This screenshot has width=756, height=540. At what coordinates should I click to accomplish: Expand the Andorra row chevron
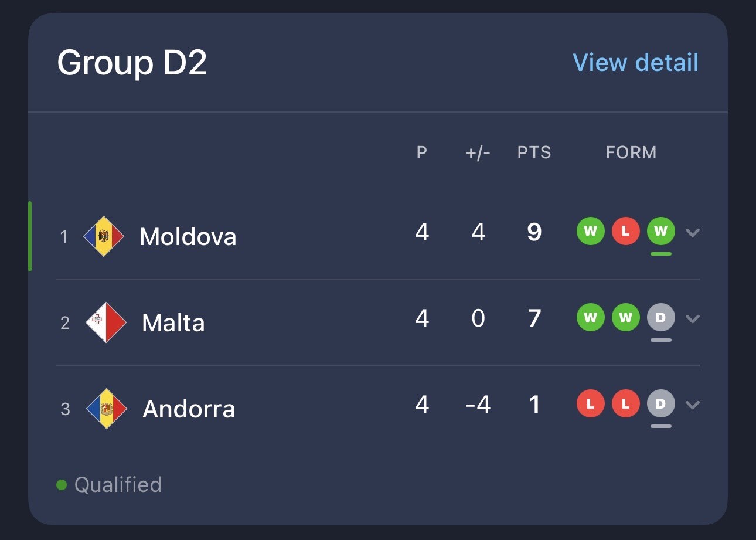click(x=693, y=405)
